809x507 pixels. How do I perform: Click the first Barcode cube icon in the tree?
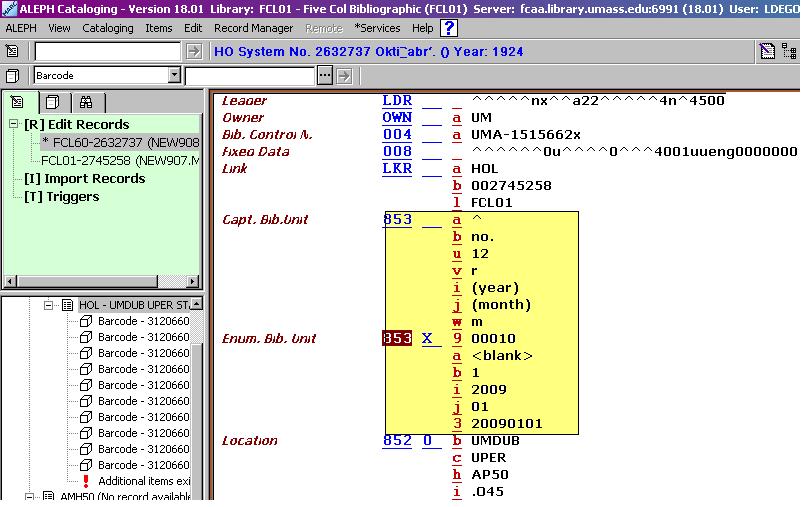86,321
